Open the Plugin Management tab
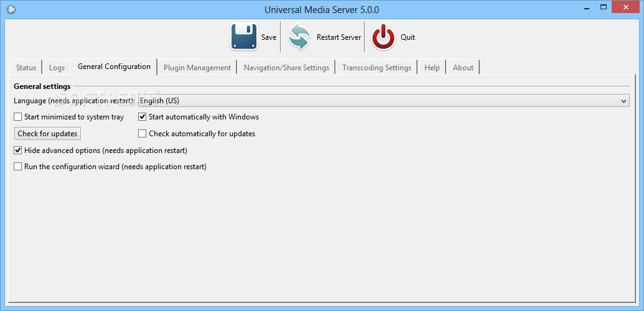 pos(197,68)
